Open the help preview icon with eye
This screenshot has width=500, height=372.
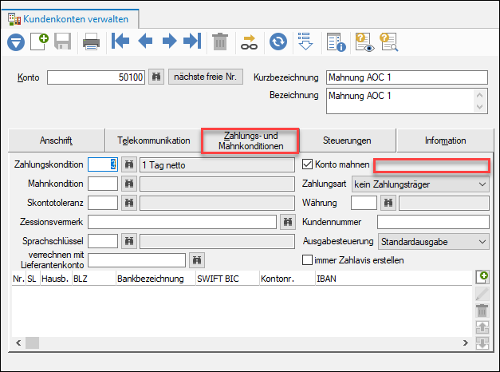[x=364, y=42]
